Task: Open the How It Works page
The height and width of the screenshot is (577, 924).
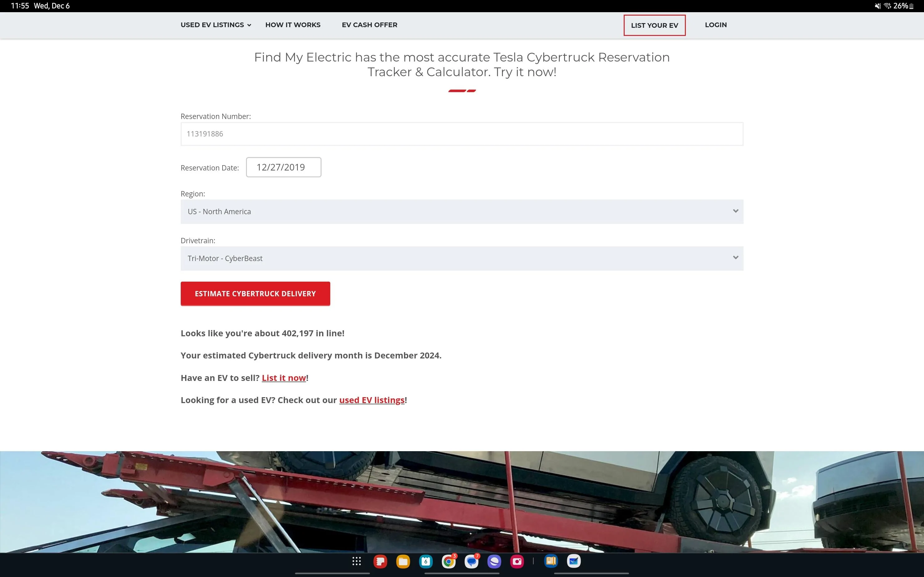Action: tap(292, 25)
